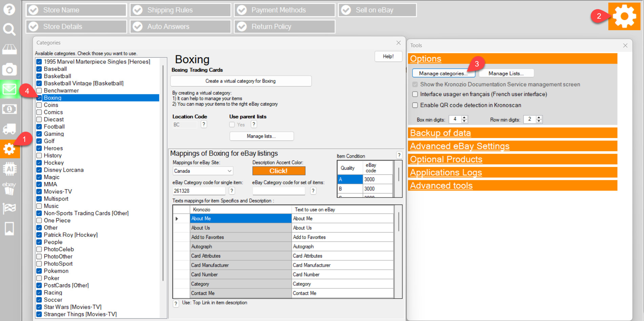This screenshot has height=321, width=644.
Task: Open the delivery truck sidebar icon
Action: [x=9, y=129]
